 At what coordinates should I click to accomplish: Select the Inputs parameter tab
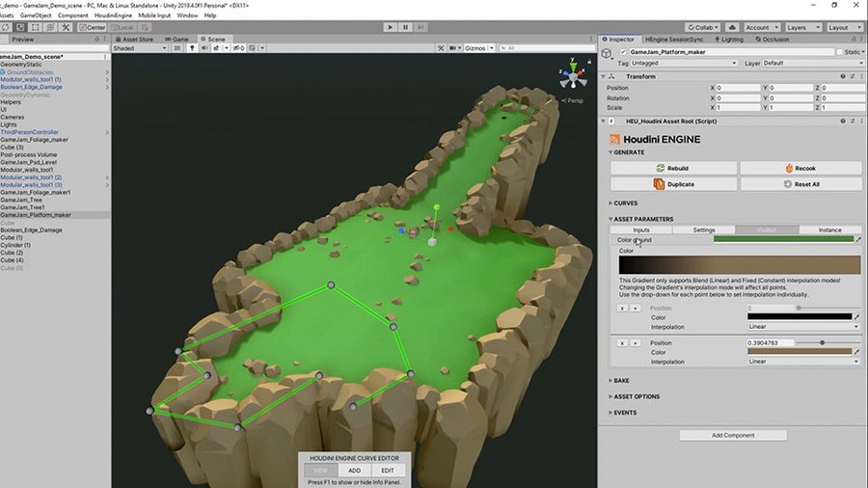tap(641, 230)
